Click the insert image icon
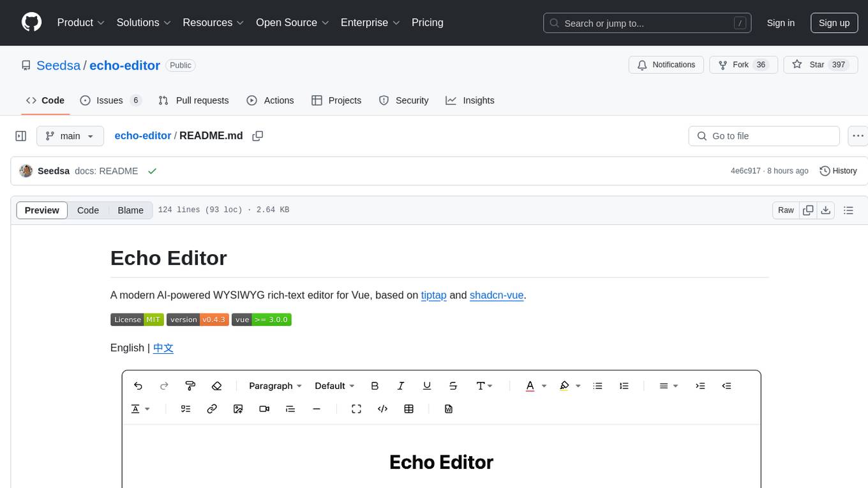Image resolution: width=868 pixels, height=488 pixels. tap(238, 409)
